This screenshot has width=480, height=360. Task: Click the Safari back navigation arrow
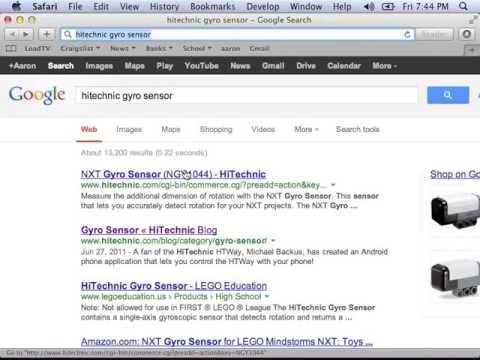12,34
